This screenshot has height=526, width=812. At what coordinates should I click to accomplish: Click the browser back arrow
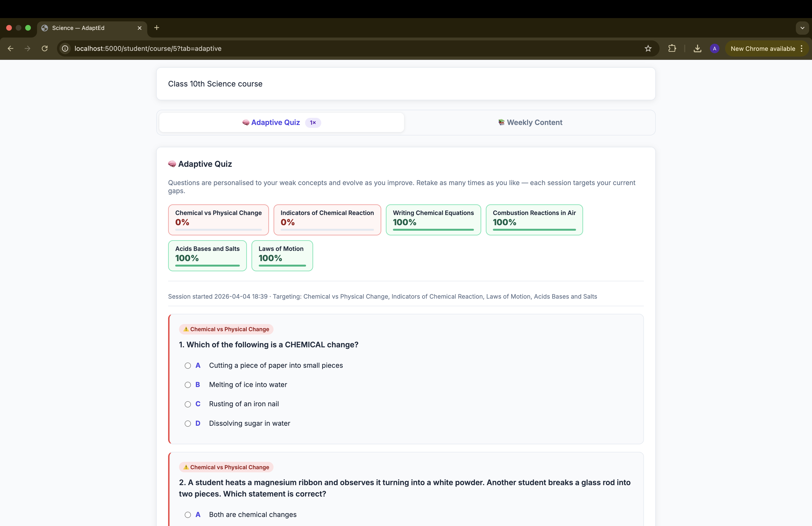point(11,48)
